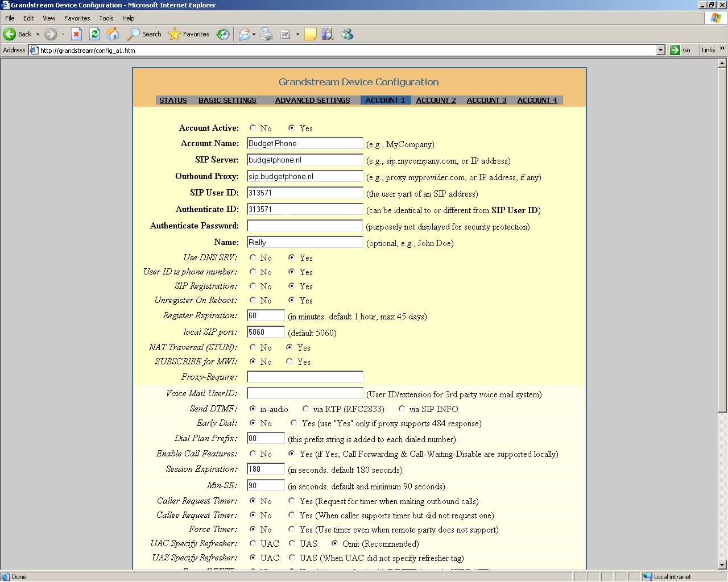Select UAC for UAC Specify Refresher

coord(253,543)
